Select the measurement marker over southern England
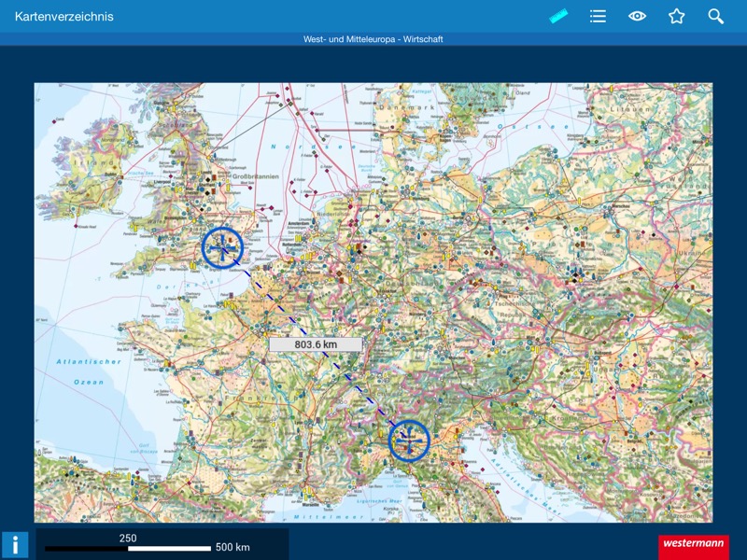The image size is (747, 560). click(x=222, y=248)
